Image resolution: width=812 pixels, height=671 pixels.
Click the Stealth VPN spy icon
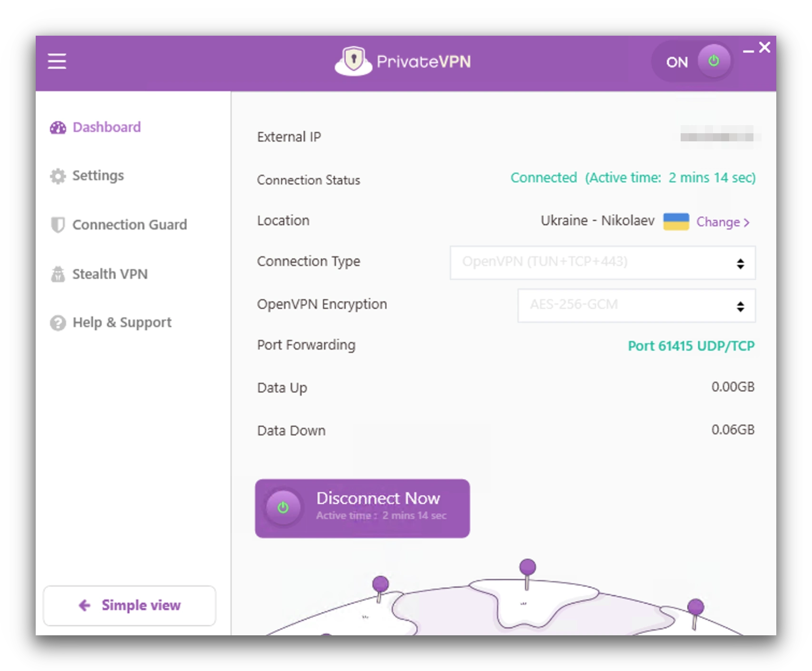tap(58, 274)
